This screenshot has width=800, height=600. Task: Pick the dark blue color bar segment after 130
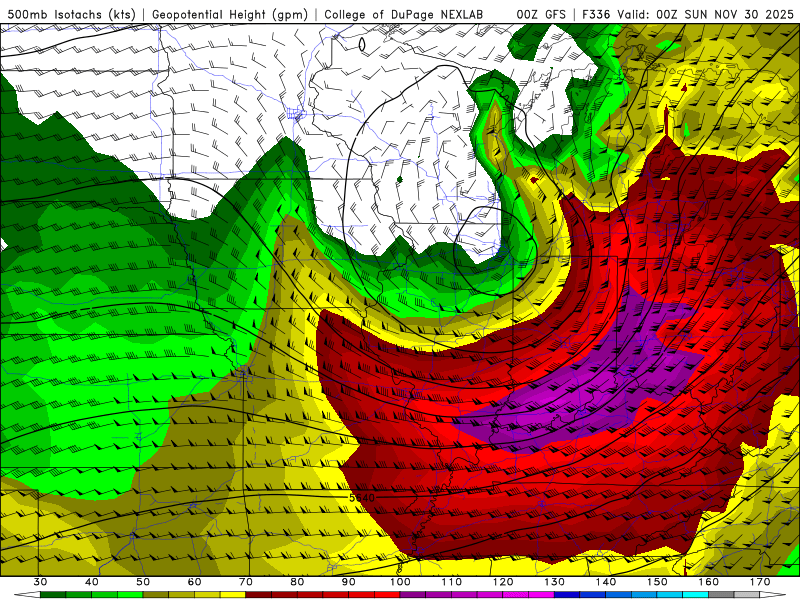point(567,595)
